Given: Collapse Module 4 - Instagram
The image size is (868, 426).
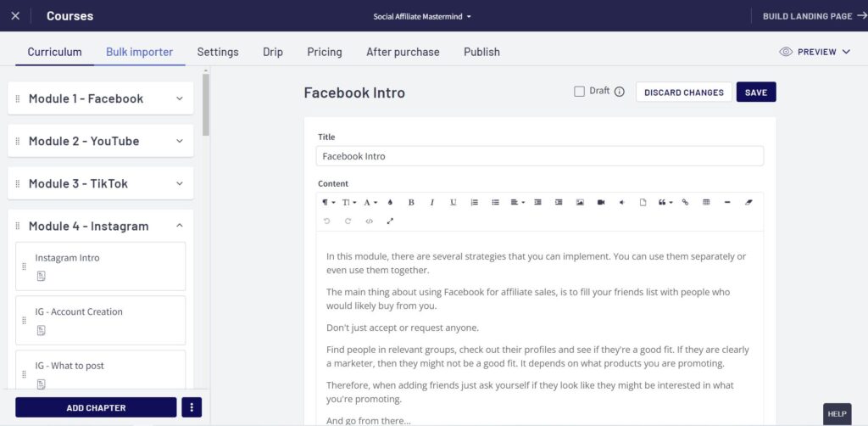Looking at the screenshot, I should tap(180, 226).
